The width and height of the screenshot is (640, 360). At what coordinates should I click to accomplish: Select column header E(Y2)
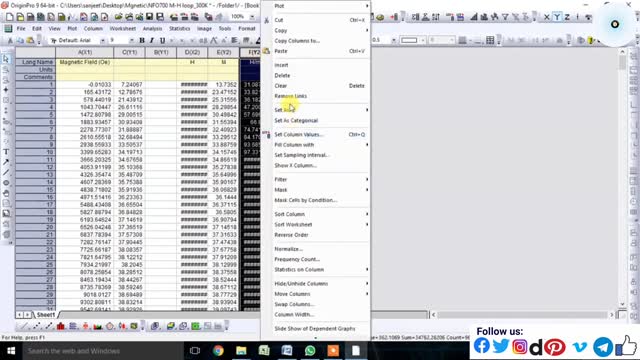click(223, 52)
